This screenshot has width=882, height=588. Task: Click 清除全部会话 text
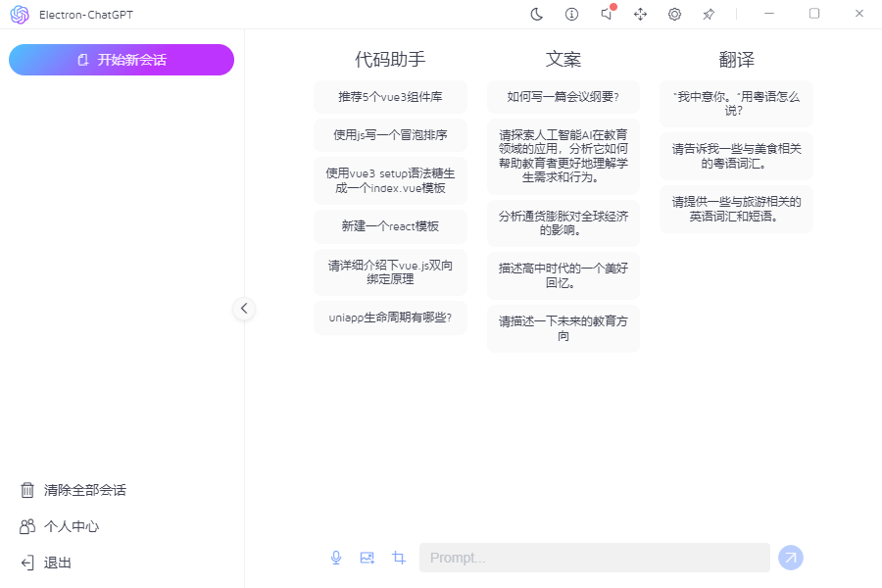click(85, 490)
